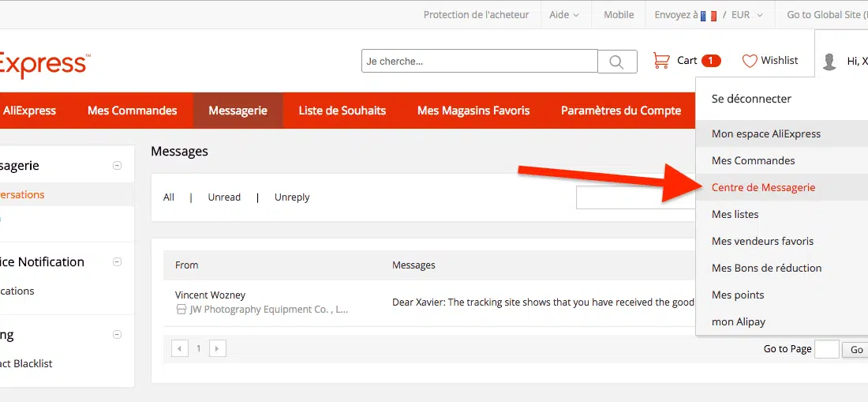868x402 pixels.
Task: Click JW Photography Equipment Co. store name
Action: click(269, 310)
